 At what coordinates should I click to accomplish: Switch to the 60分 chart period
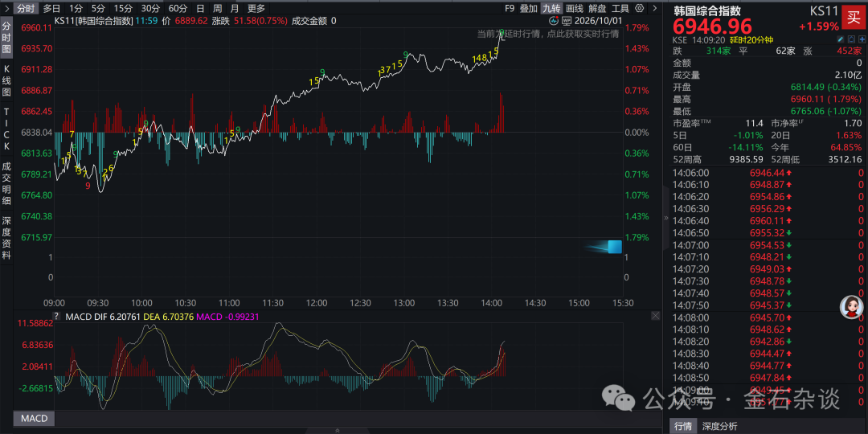(178, 8)
